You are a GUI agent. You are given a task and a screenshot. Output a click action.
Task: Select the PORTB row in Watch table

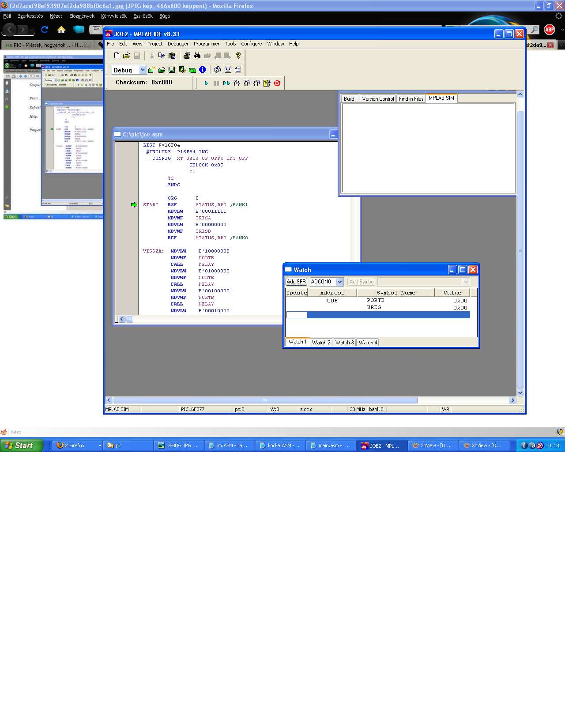[378, 301]
